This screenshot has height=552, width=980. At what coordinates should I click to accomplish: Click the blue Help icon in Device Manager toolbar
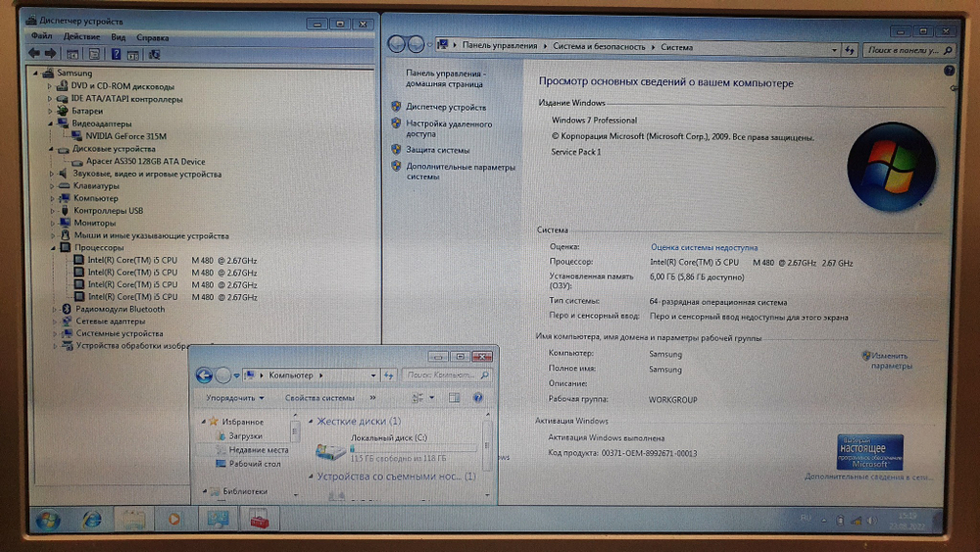(x=116, y=54)
